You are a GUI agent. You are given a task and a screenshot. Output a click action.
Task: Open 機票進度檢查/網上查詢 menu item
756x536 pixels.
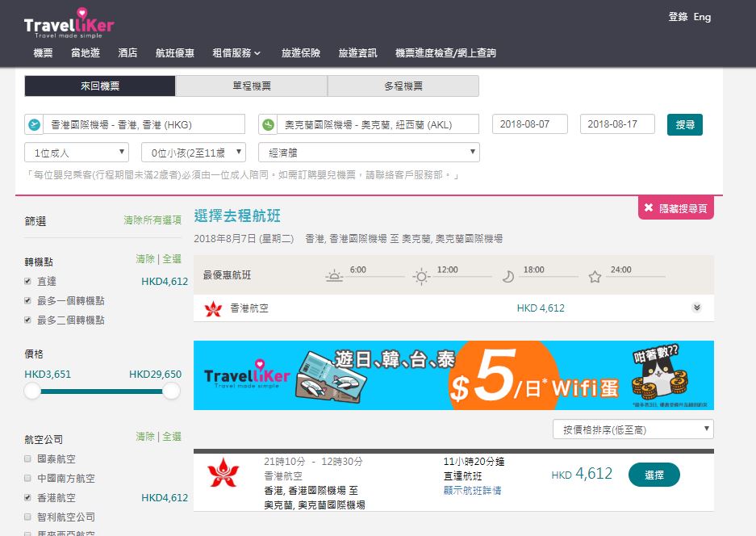pos(445,53)
